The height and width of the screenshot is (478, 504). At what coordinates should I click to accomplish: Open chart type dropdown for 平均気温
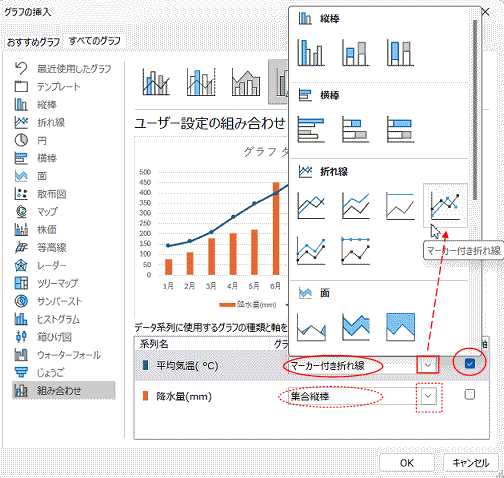coord(428,365)
